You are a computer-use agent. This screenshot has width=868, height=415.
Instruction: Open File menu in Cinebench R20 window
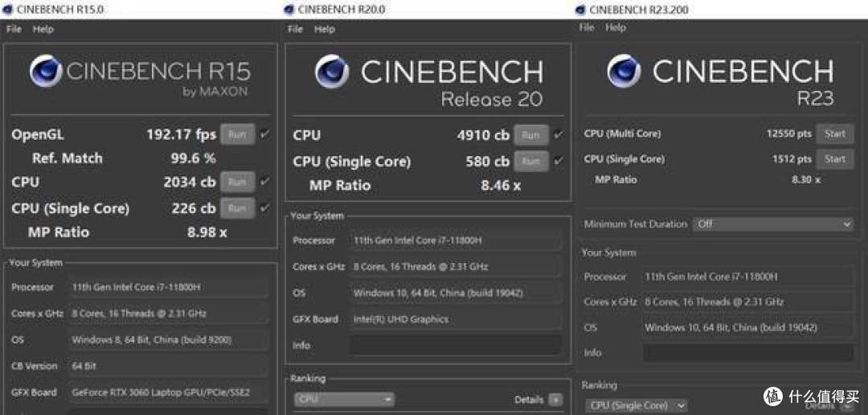(295, 29)
